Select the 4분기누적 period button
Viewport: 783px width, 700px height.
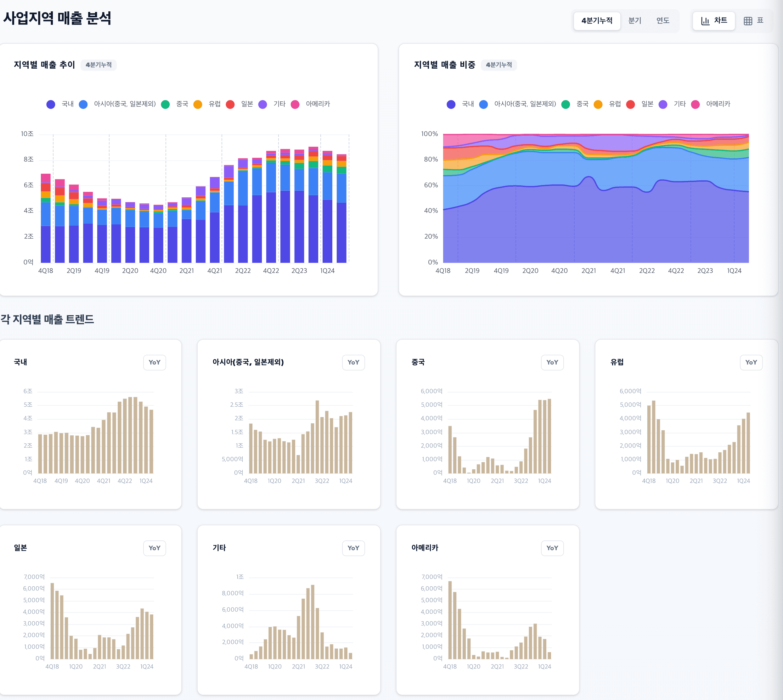(597, 21)
